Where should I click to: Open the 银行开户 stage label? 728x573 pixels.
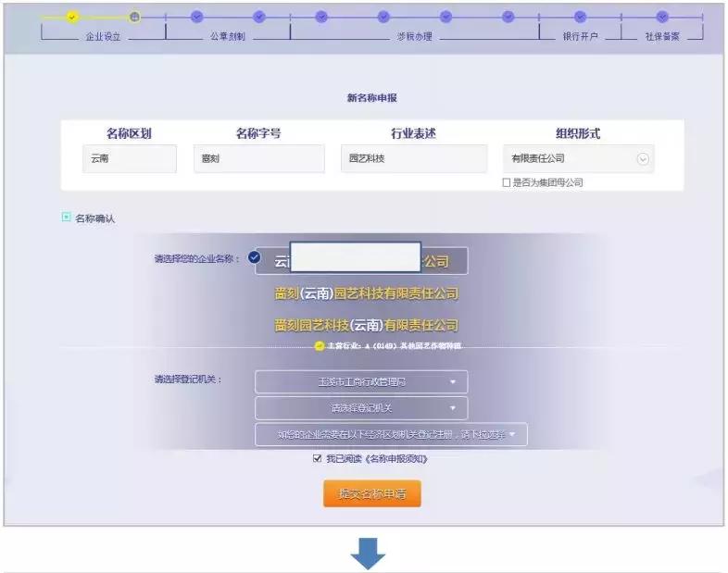click(x=581, y=37)
